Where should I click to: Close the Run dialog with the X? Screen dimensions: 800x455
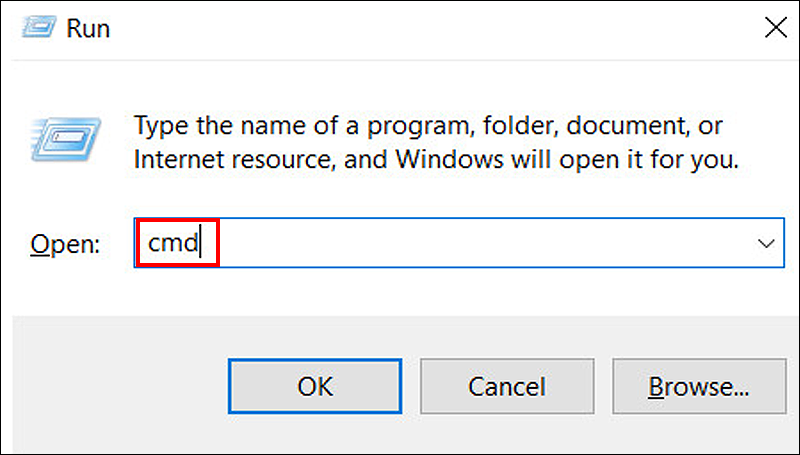775,27
